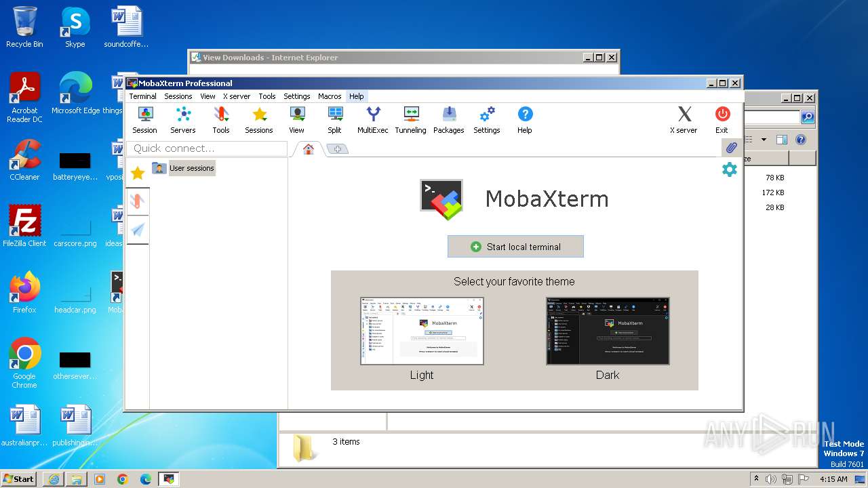Screen dimensions: 868x488
Task: Click the teal gear icon below paperclip
Action: click(730, 169)
